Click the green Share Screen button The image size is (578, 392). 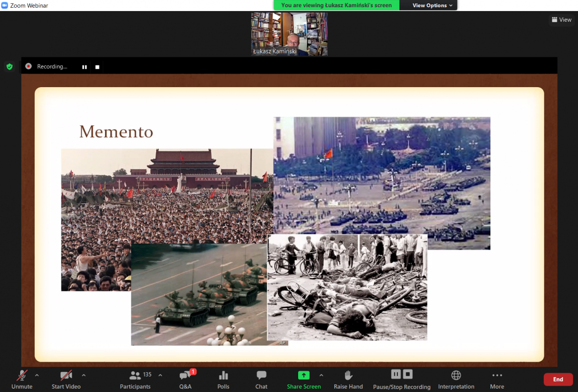click(304, 379)
